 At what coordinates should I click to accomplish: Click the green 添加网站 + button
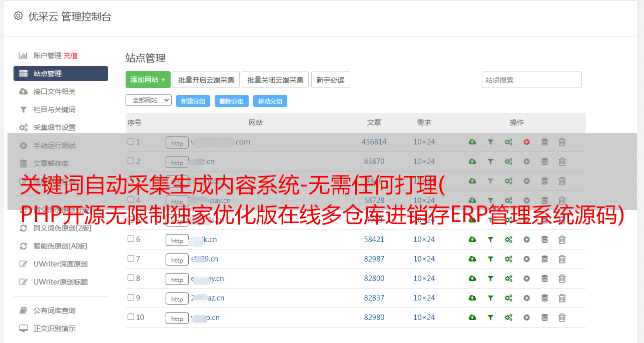(148, 79)
